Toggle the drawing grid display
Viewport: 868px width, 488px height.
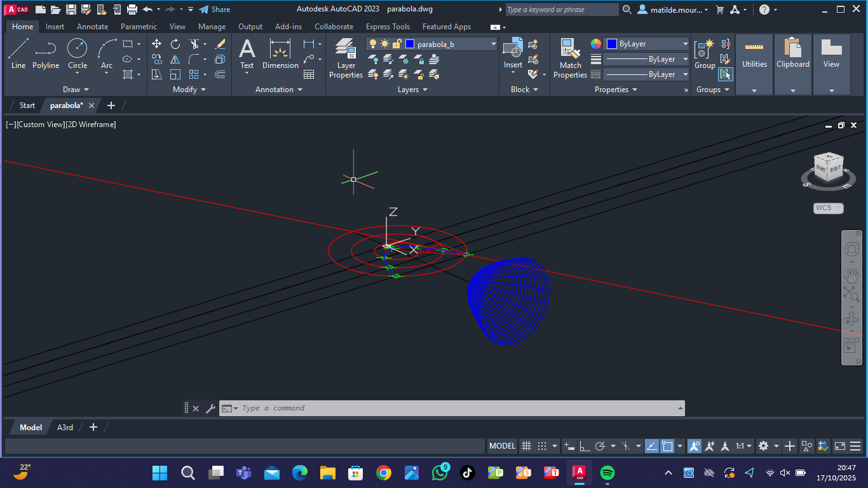(526, 446)
